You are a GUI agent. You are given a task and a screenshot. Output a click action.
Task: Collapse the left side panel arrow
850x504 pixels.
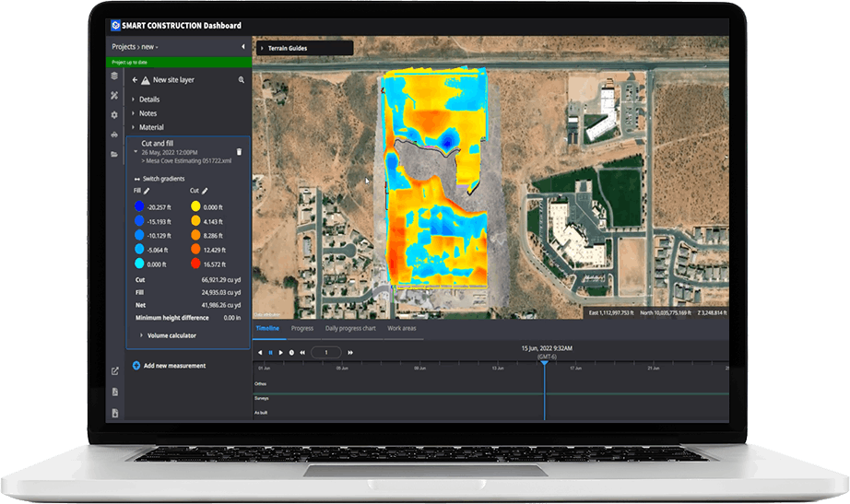[x=242, y=47]
